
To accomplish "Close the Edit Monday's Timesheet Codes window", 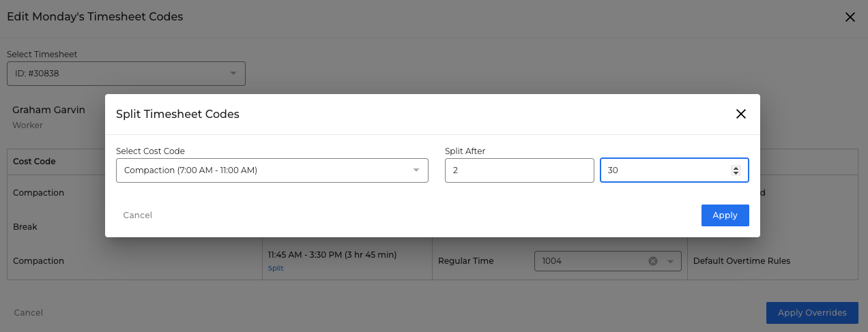I will (x=850, y=17).
